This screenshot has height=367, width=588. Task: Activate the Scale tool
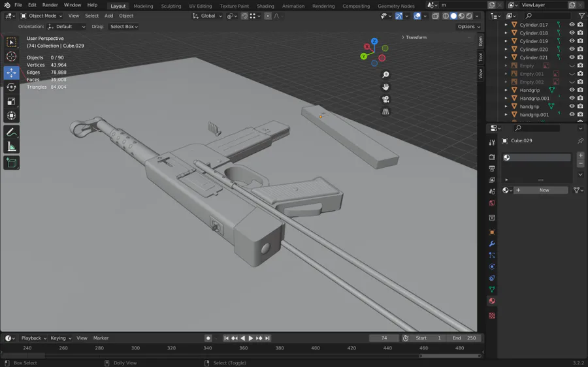11,101
